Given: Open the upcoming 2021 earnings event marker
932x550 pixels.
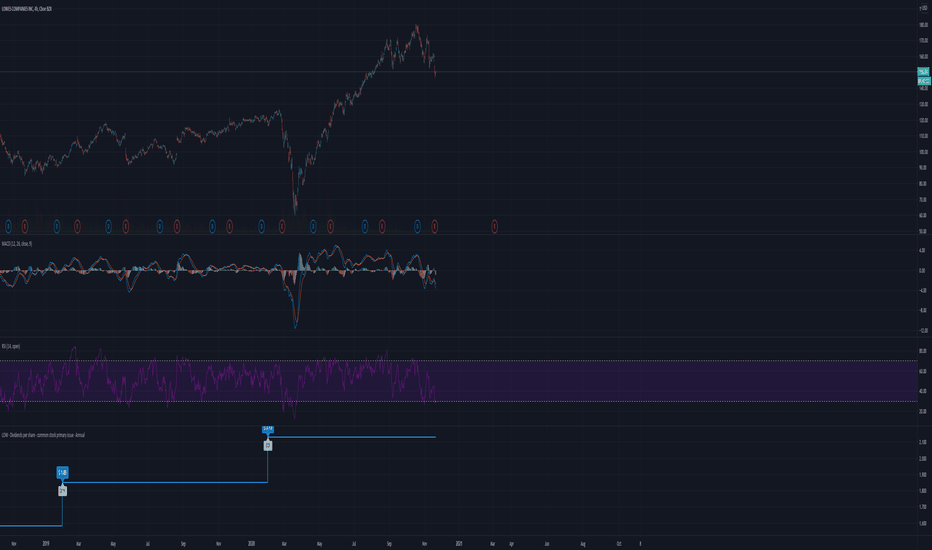Looking at the screenshot, I should pos(495,226).
